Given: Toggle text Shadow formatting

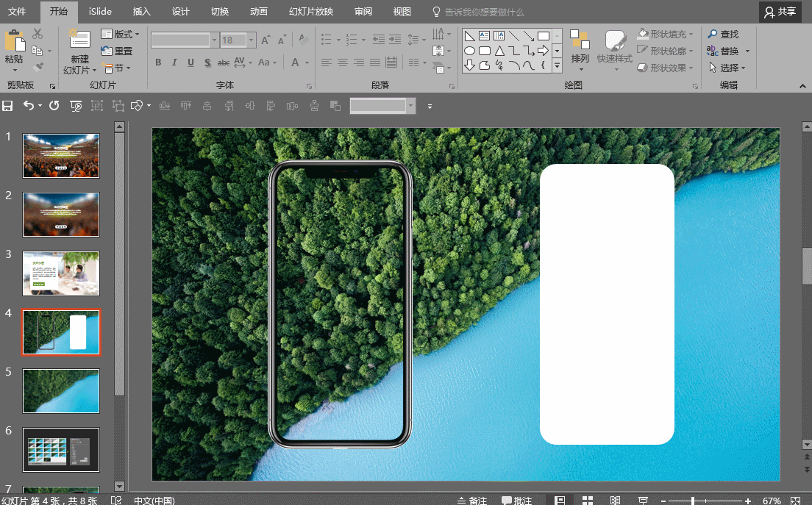Looking at the screenshot, I should tap(207, 62).
